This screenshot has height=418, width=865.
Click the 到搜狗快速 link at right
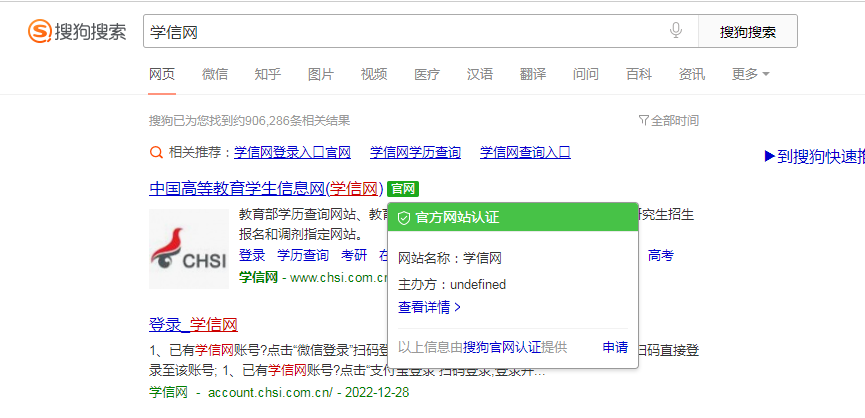coord(814,157)
